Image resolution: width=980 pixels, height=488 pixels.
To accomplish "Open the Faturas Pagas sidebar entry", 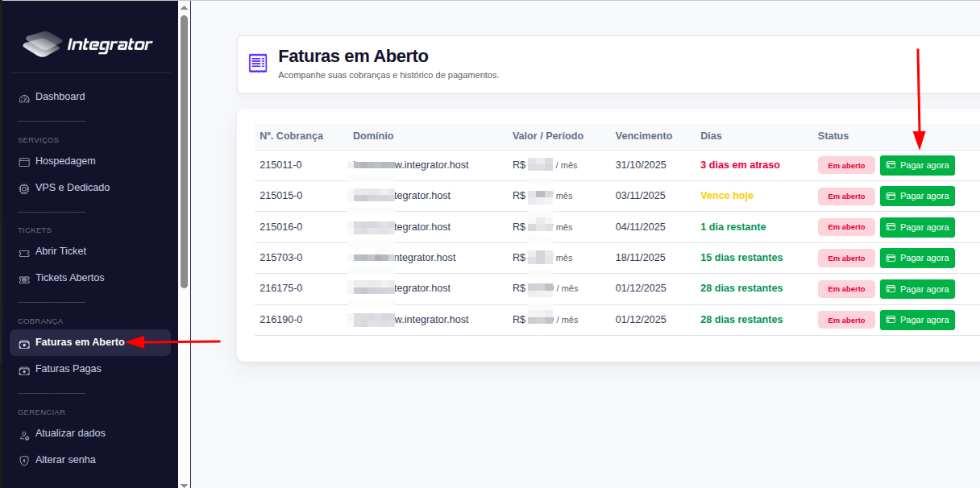I will click(x=69, y=369).
